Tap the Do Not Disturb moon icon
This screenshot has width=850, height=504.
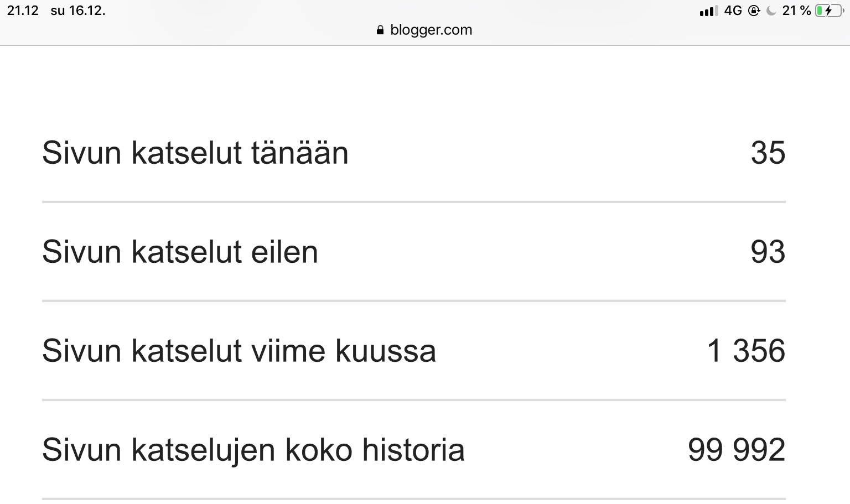click(771, 11)
